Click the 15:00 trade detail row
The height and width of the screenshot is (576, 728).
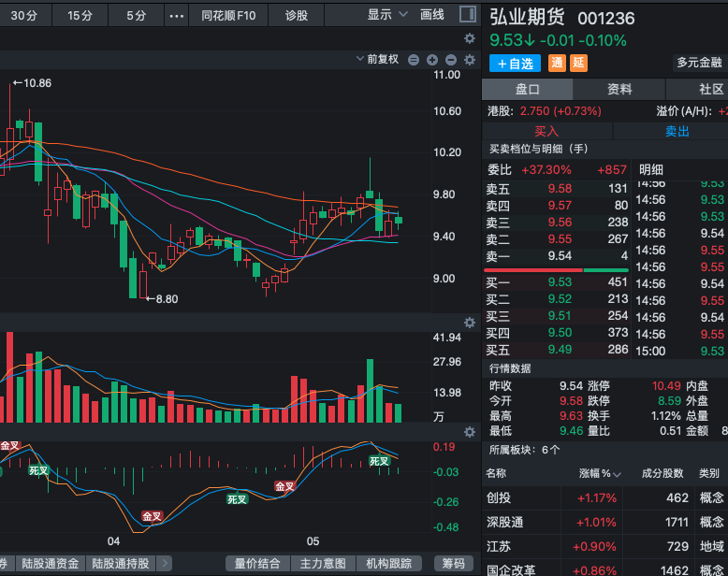[x=679, y=351]
